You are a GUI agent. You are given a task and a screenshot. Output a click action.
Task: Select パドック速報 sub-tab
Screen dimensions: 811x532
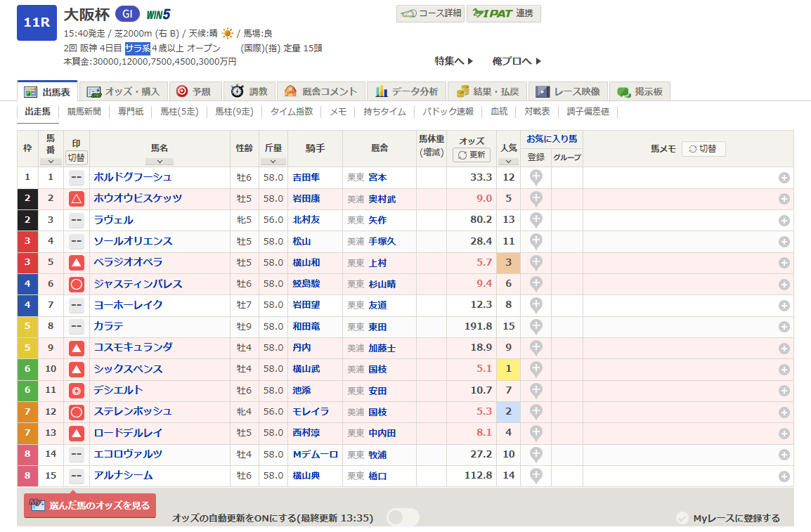coord(448,112)
